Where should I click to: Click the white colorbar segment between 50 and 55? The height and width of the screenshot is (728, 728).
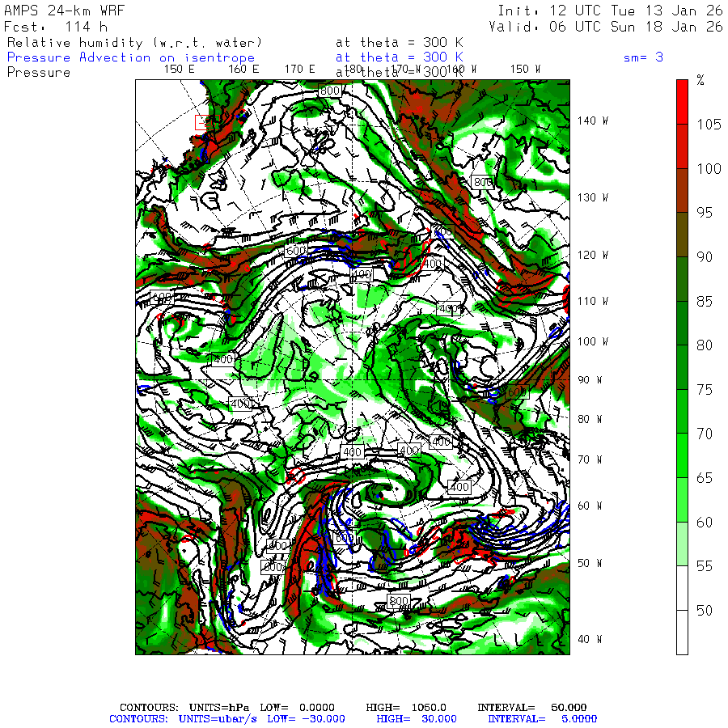tap(682, 588)
